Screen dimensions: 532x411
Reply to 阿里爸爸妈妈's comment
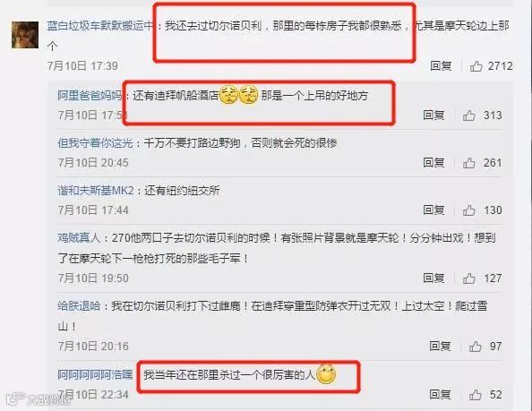click(x=433, y=116)
